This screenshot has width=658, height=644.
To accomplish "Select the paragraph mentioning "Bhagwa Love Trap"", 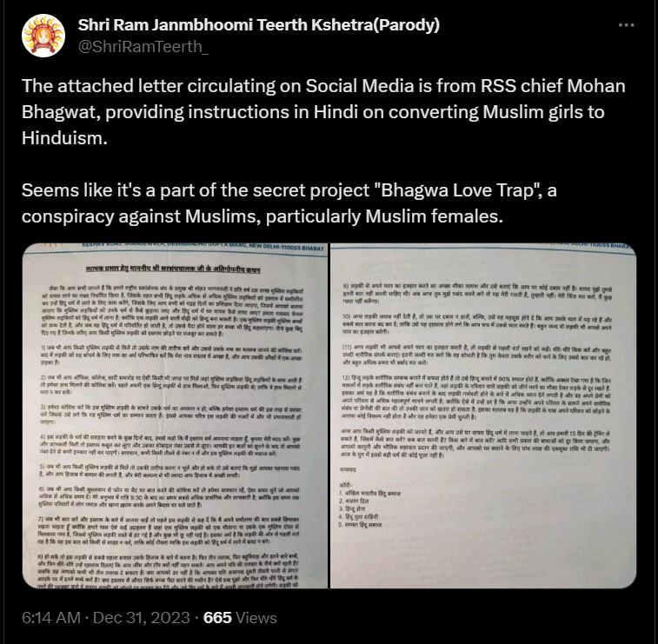I will click(x=289, y=203).
